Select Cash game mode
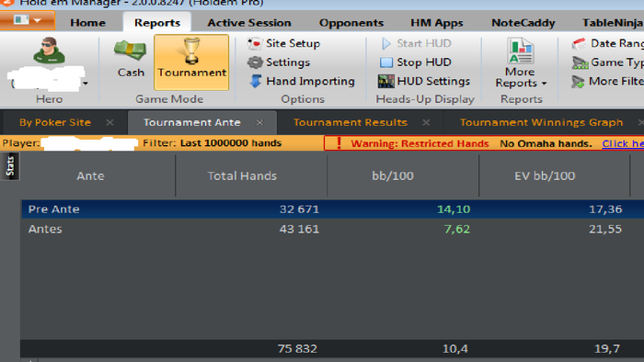 click(x=131, y=59)
